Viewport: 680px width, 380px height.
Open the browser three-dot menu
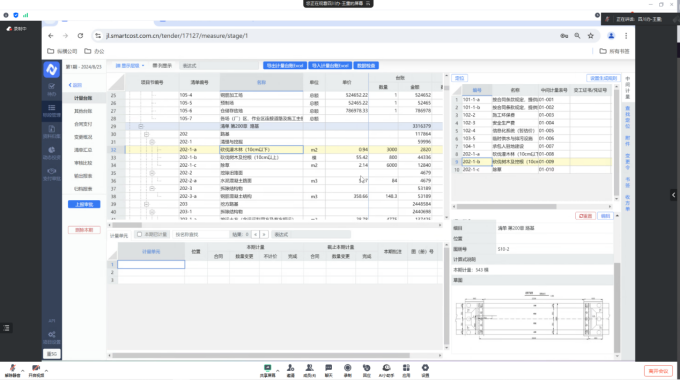point(626,36)
